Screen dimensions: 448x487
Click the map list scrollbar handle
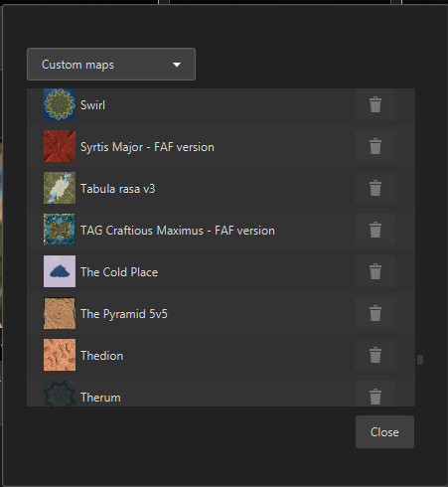coord(420,360)
